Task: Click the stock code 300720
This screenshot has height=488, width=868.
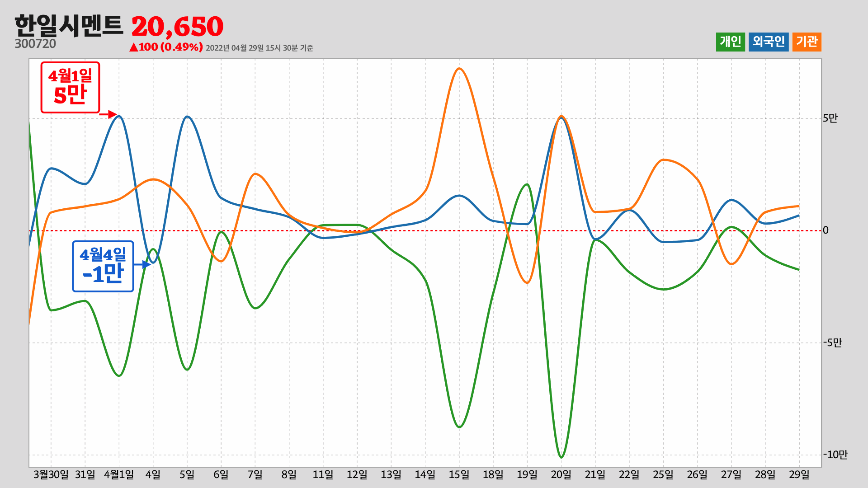Action: tap(35, 44)
